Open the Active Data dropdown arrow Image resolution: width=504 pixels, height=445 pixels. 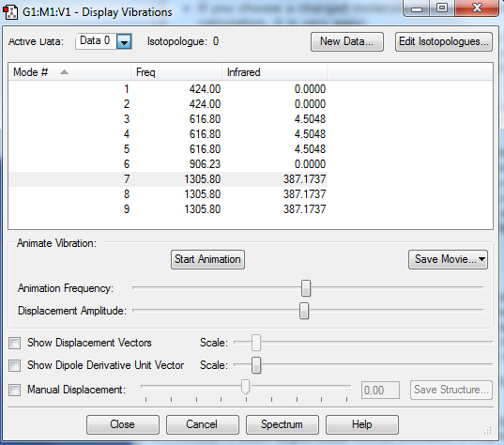click(x=124, y=42)
